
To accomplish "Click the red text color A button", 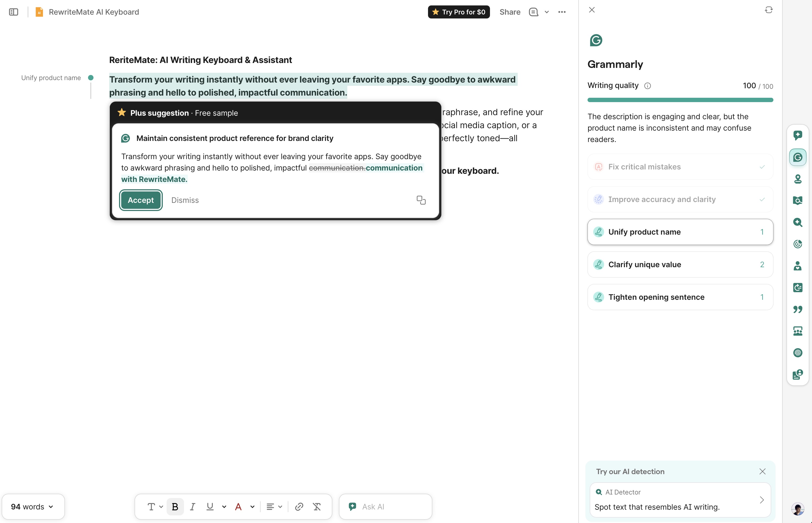I will (x=238, y=507).
